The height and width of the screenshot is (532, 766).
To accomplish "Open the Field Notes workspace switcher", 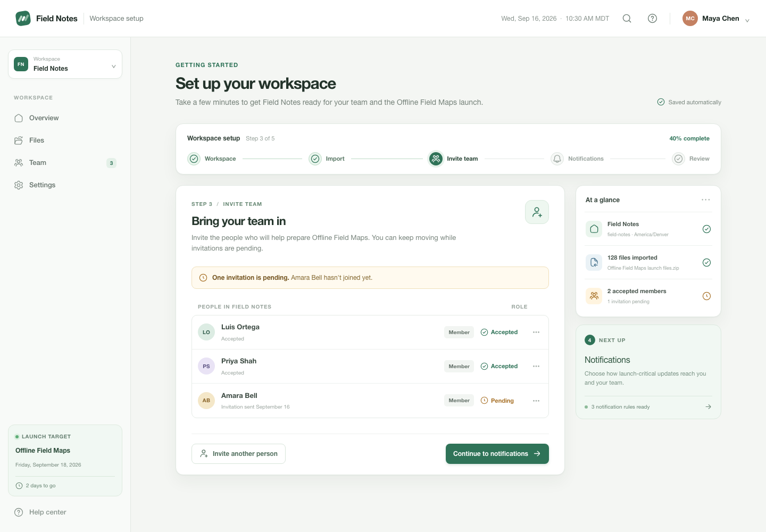I will point(65,64).
